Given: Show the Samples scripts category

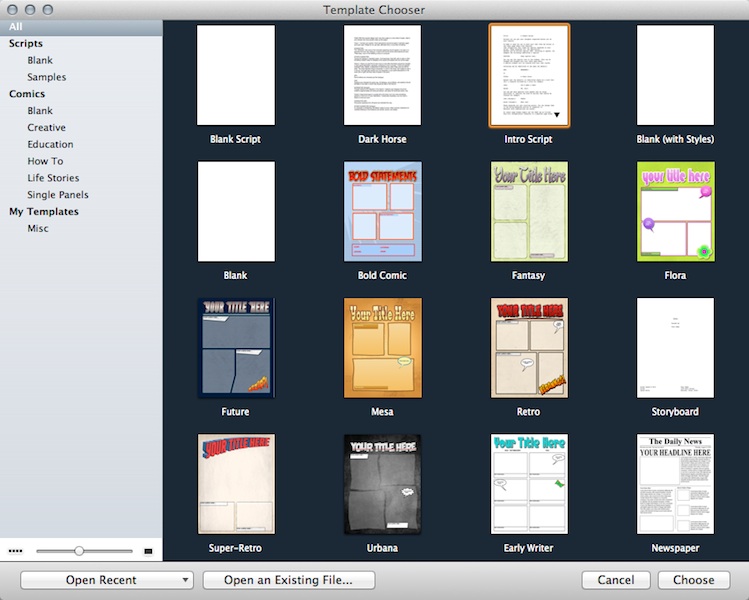Looking at the screenshot, I should coord(47,77).
